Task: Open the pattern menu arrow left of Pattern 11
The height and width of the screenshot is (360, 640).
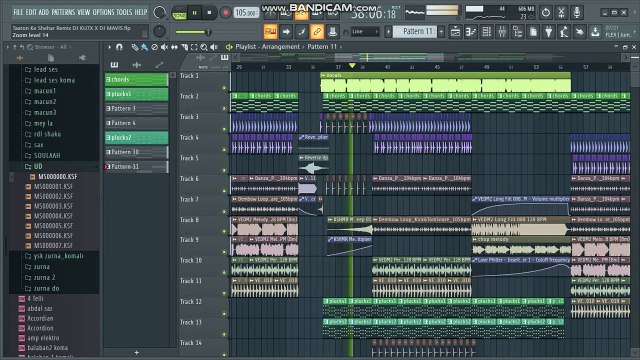Action: pos(388,31)
